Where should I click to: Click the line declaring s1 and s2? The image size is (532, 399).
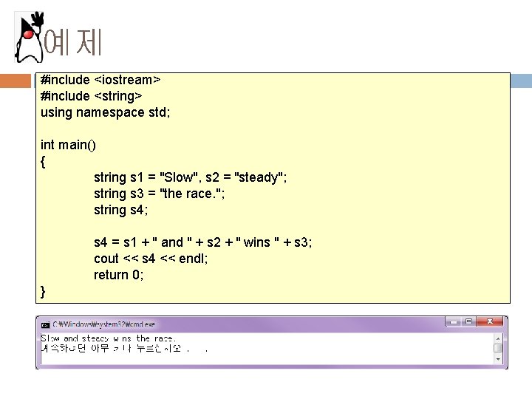click(191, 177)
